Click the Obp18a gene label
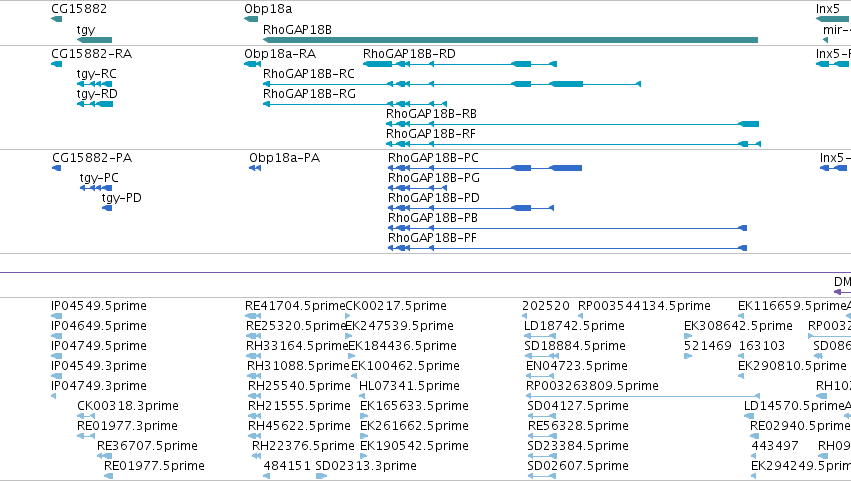 click(x=268, y=9)
